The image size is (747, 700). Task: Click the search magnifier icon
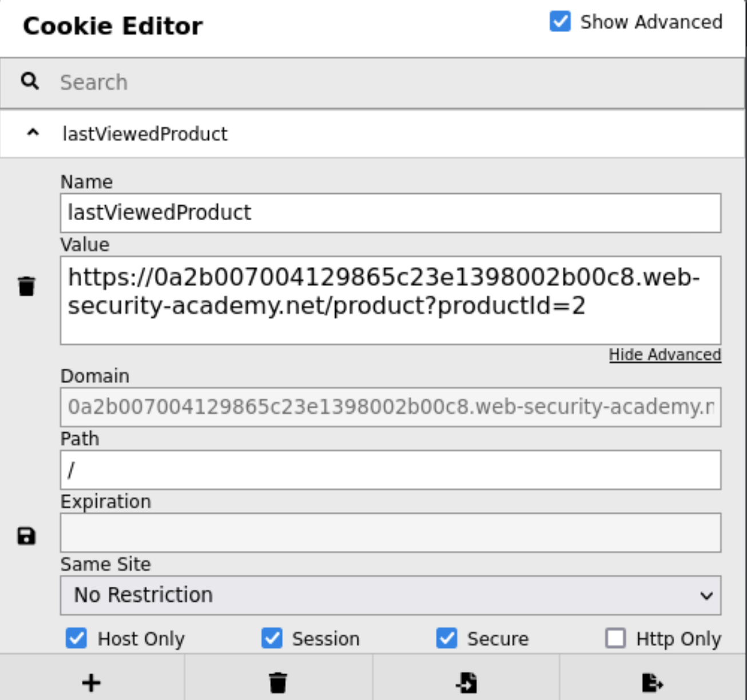(x=30, y=81)
